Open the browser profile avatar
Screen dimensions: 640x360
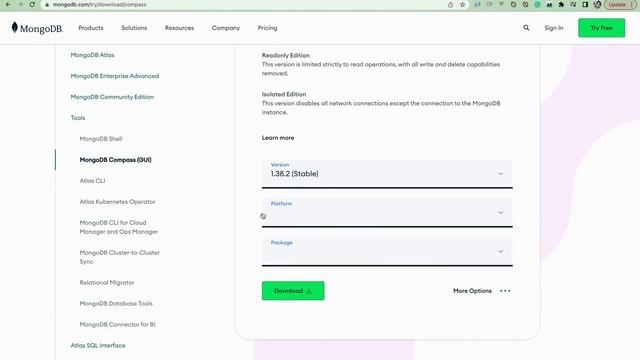point(597,4)
